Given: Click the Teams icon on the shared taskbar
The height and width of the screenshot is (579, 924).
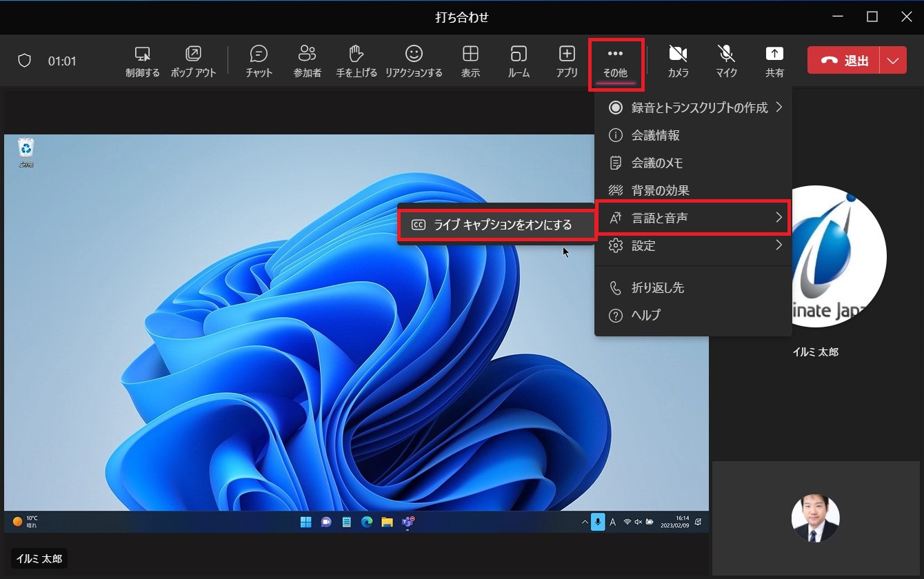Looking at the screenshot, I should 408,521.
